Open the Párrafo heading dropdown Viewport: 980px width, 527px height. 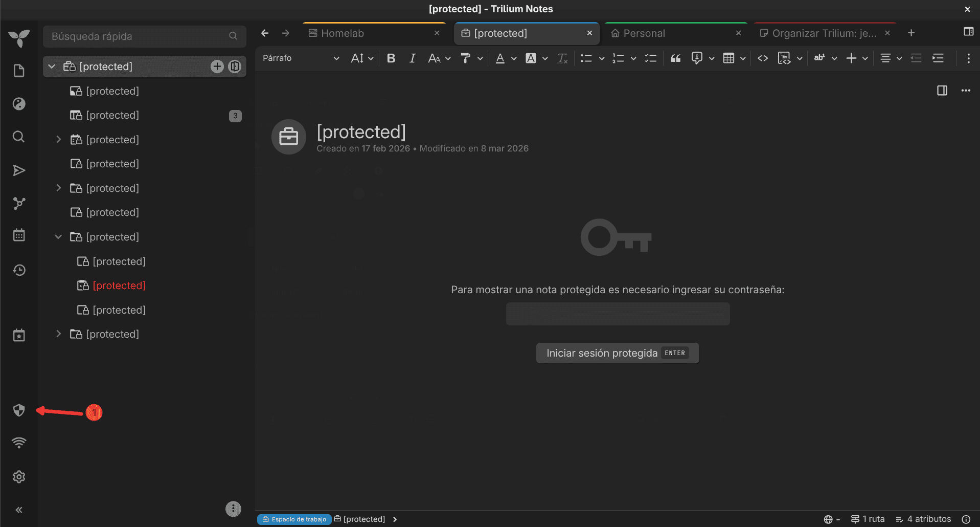(301, 58)
